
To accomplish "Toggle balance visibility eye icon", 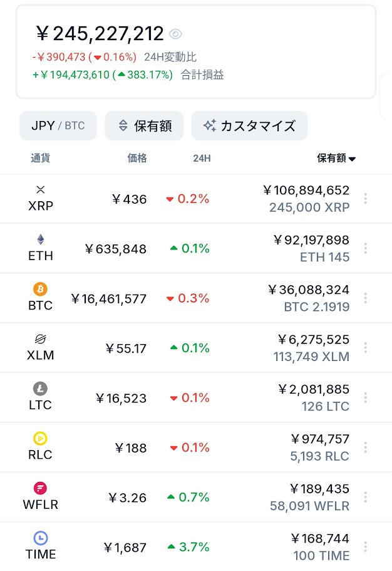I will [x=175, y=34].
